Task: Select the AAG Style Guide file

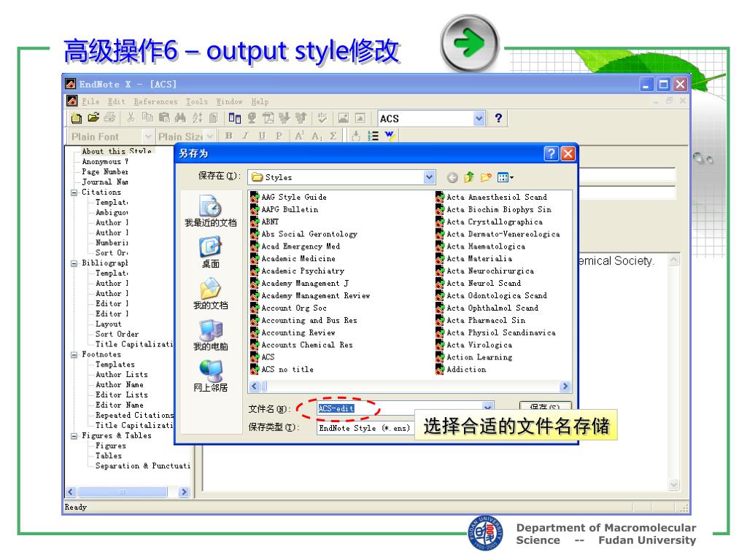Action: point(289,197)
